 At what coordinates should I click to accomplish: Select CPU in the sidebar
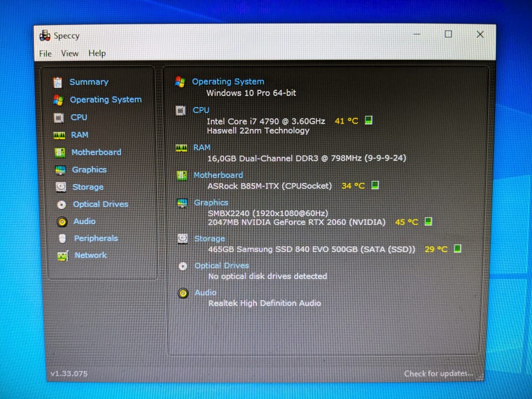coord(79,117)
